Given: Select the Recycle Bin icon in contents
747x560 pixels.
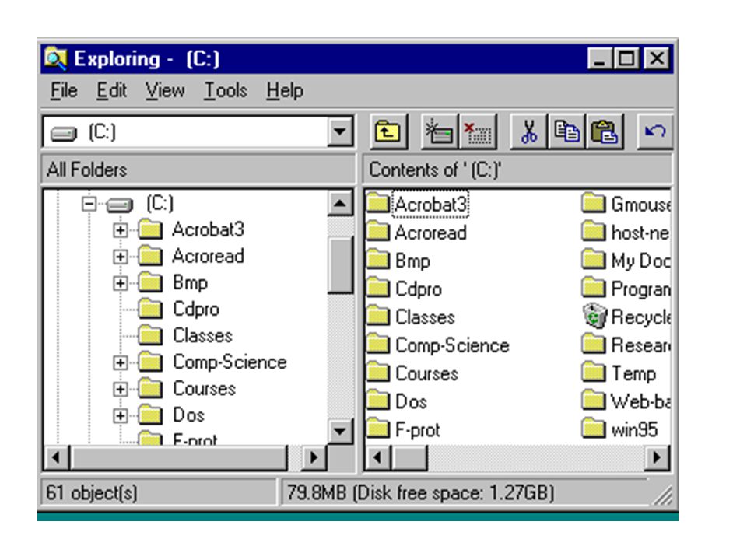Looking at the screenshot, I should tap(594, 316).
